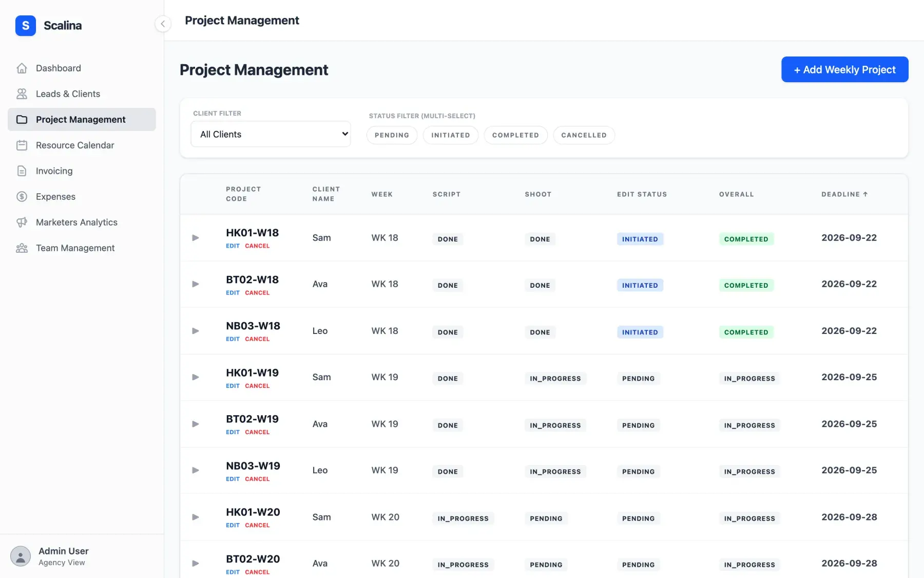Click INITIATED edit status badge for HK01-W18
Image resolution: width=924 pixels, height=578 pixels.
(640, 239)
